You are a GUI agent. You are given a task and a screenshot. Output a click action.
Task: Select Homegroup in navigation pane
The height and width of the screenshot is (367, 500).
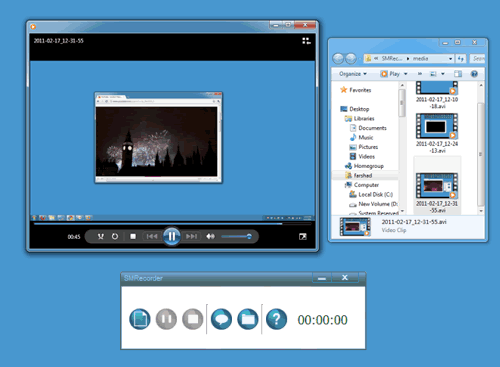pyautogui.click(x=364, y=166)
